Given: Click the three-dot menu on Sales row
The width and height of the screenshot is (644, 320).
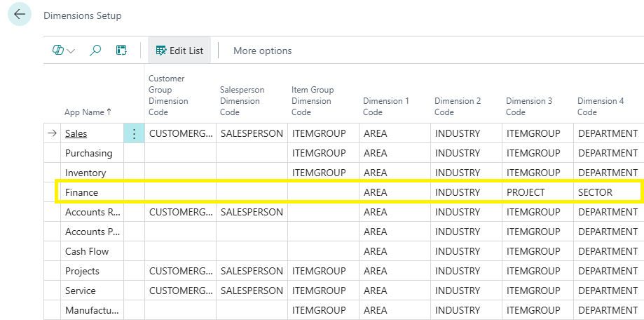Looking at the screenshot, I should pyautogui.click(x=134, y=133).
